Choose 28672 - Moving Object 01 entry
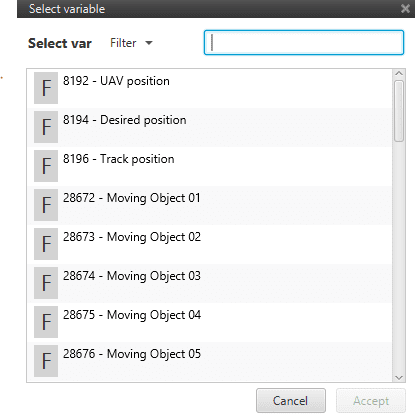The image size is (415, 418). click(210, 205)
